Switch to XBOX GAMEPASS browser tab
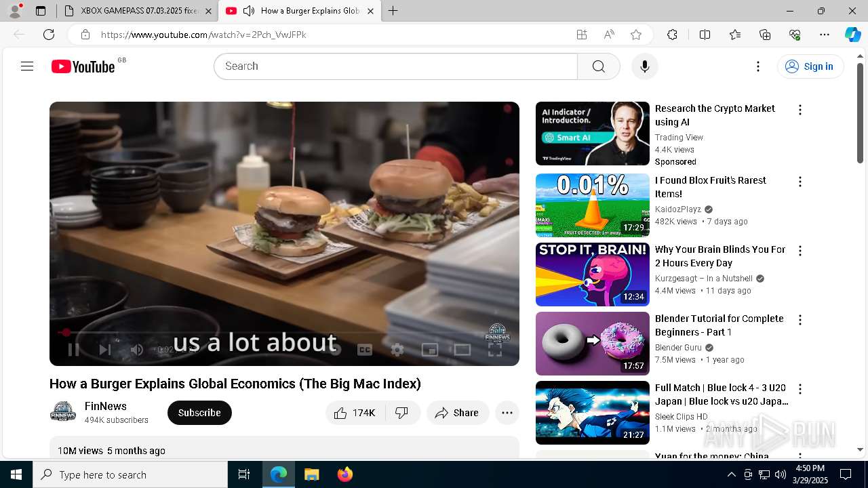Viewport: 868px width, 488px height. coord(139,11)
